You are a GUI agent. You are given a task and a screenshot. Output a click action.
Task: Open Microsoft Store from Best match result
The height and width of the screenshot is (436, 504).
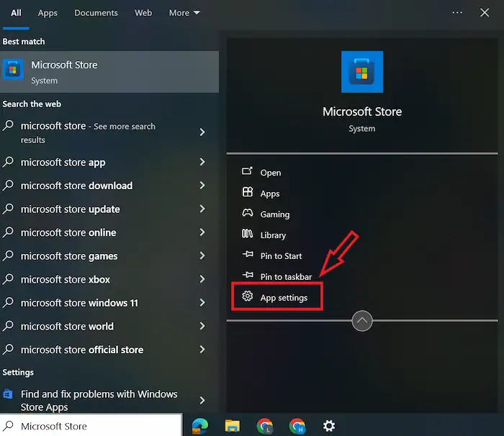(x=108, y=72)
